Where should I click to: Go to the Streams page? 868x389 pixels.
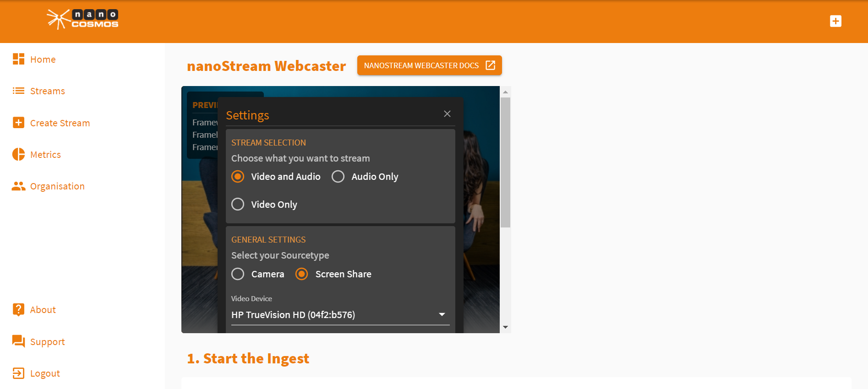[x=48, y=91]
